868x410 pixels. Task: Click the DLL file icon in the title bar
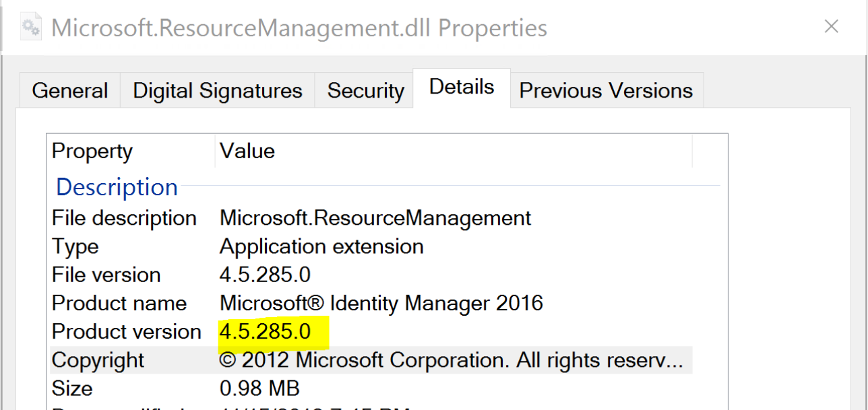30,27
